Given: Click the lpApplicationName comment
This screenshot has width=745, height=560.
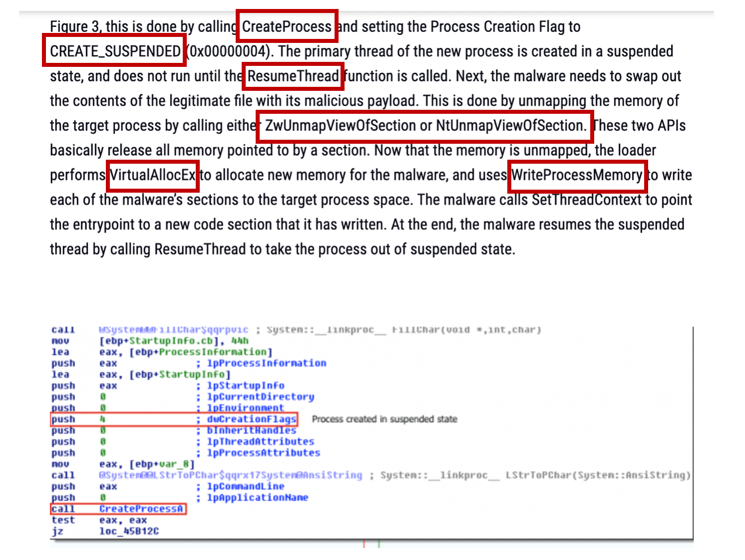Looking at the screenshot, I should point(257,498).
